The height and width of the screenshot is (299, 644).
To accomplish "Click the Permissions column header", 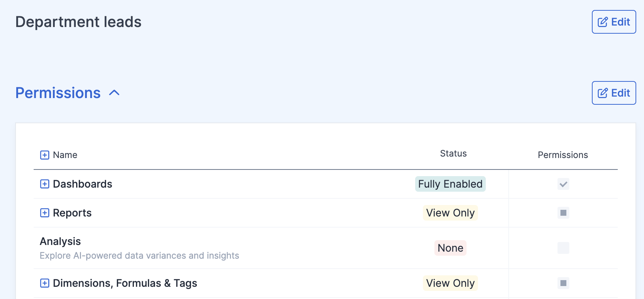I will (563, 155).
